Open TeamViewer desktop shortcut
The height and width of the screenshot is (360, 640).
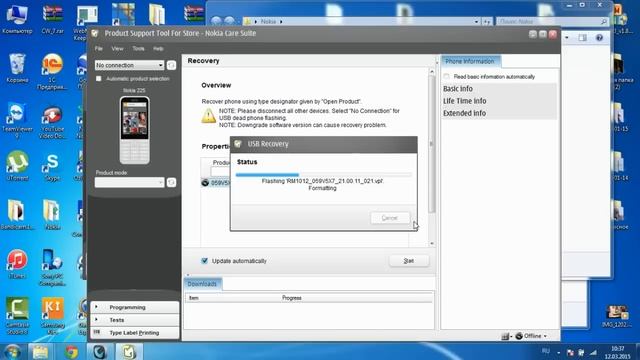pos(17,120)
